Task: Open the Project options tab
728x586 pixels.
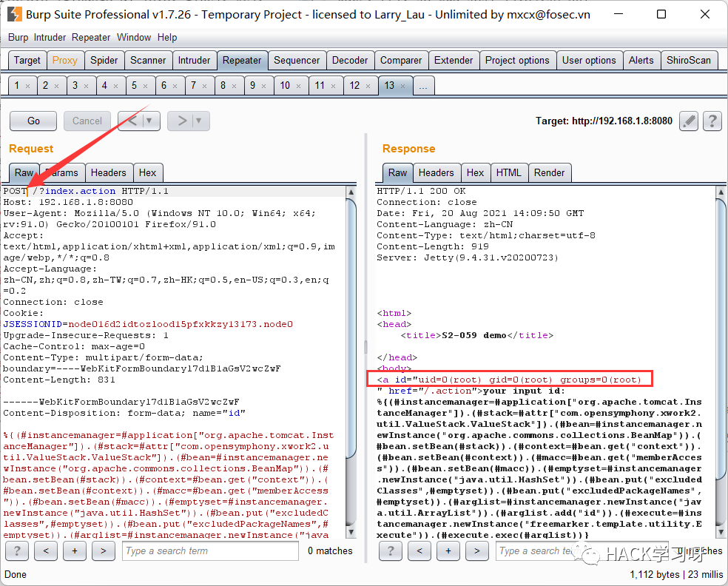Action: coord(517,61)
